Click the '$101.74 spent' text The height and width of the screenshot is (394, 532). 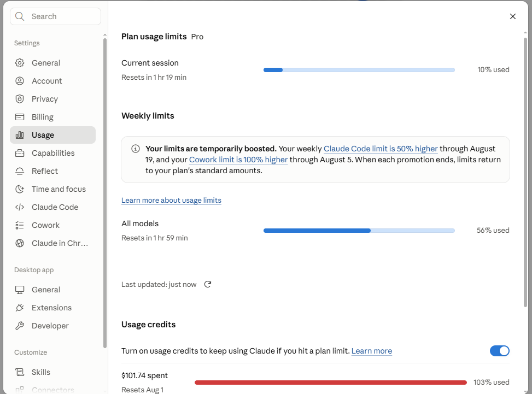(144, 375)
